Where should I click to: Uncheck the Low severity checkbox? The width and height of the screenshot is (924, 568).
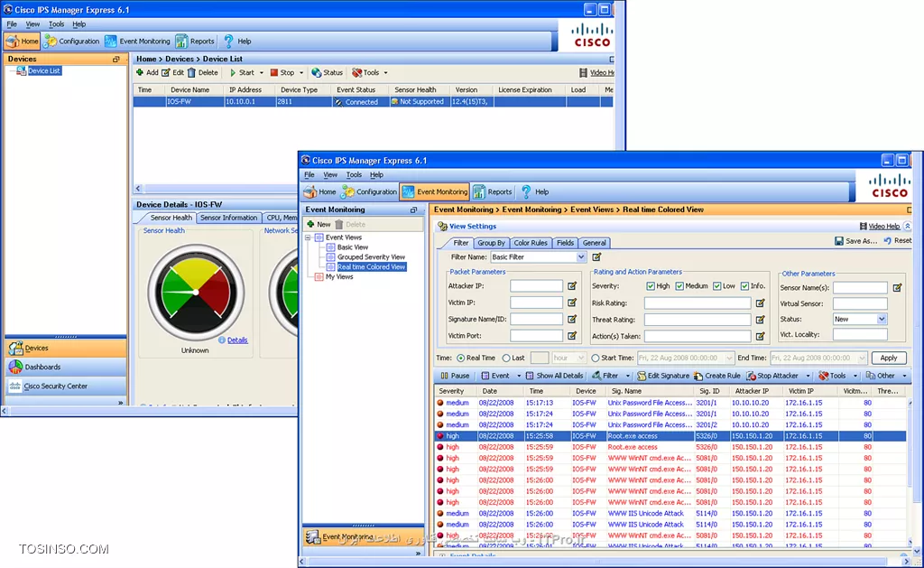tap(716, 286)
